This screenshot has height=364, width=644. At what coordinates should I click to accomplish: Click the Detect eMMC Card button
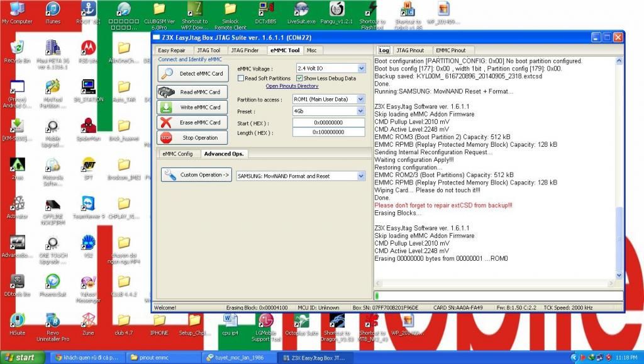tap(192, 74)
